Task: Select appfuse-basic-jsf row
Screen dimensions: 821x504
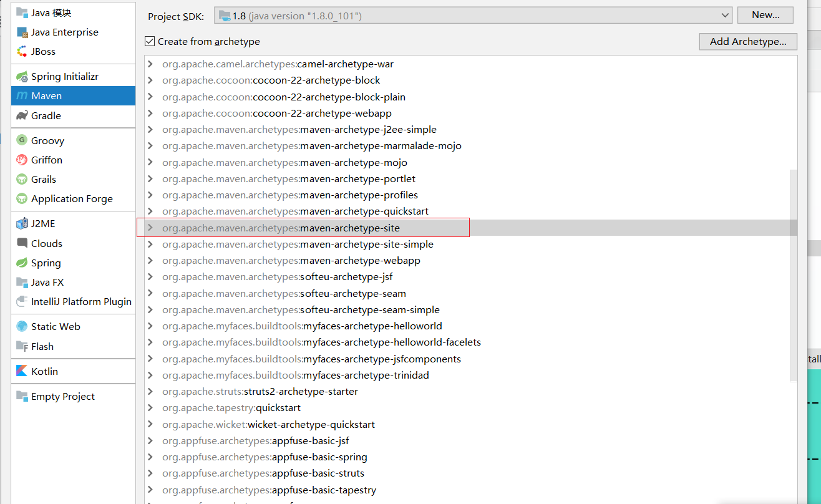Action: coord(471,440)
